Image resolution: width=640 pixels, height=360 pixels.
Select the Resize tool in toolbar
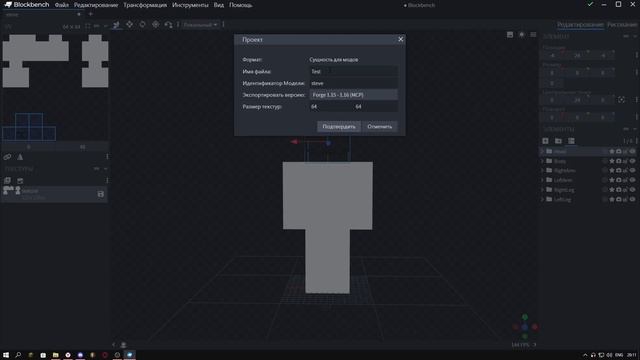pos(129,24)
